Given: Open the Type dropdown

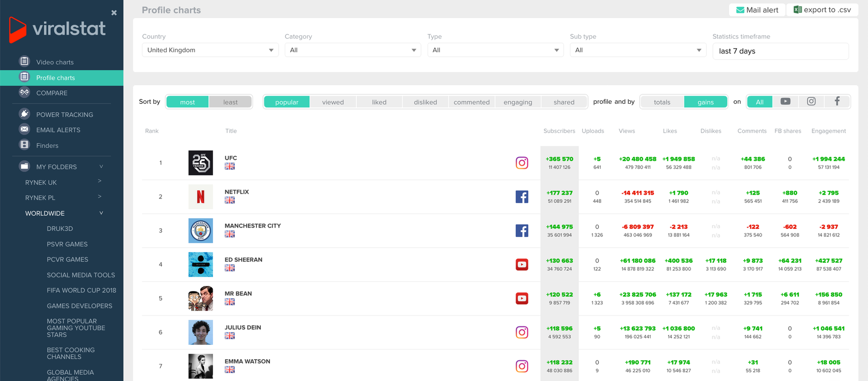Looking at the screenshot, I should coord(496,50).
